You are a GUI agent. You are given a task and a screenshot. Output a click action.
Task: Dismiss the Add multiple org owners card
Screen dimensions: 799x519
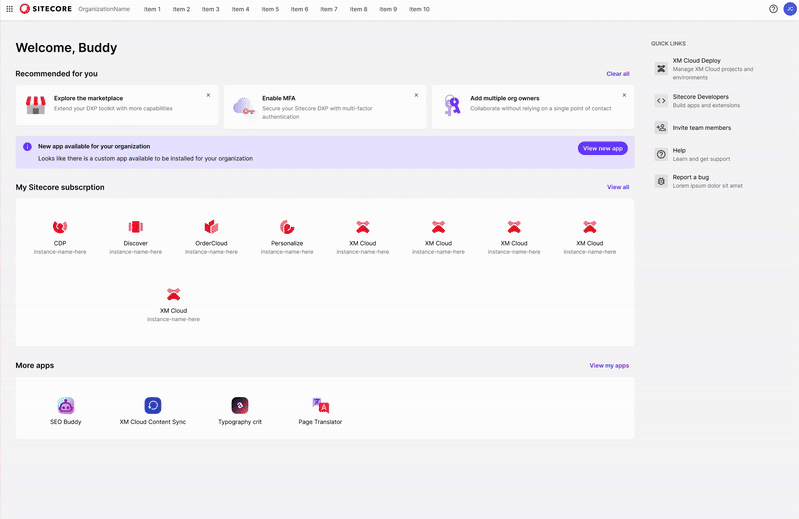[x=624, y=95]
